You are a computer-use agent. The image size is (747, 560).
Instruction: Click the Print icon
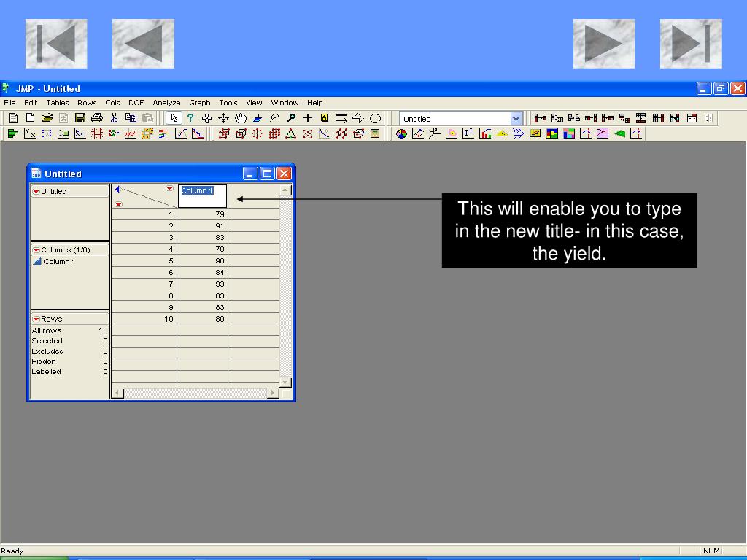(97, 117)
